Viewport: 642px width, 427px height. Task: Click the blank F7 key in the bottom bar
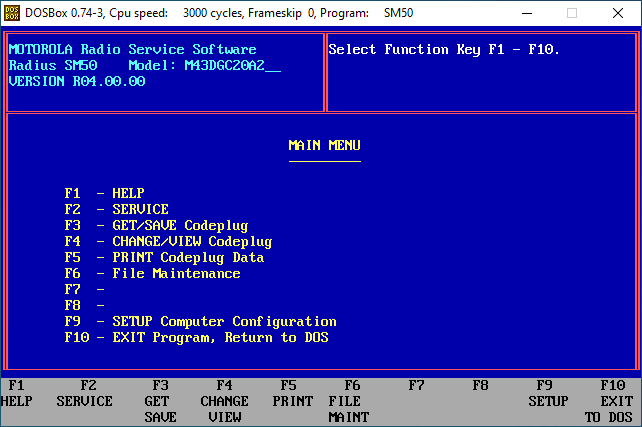[416, 386]
